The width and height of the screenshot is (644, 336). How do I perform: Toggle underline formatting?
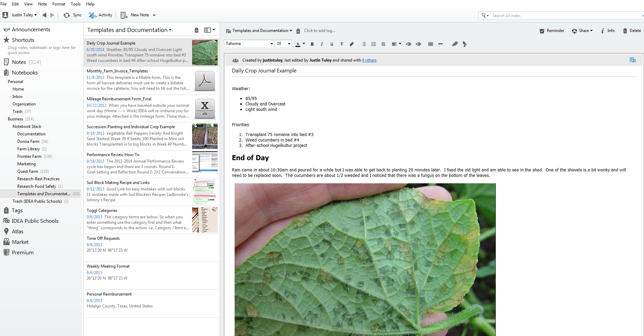(332, 44)
